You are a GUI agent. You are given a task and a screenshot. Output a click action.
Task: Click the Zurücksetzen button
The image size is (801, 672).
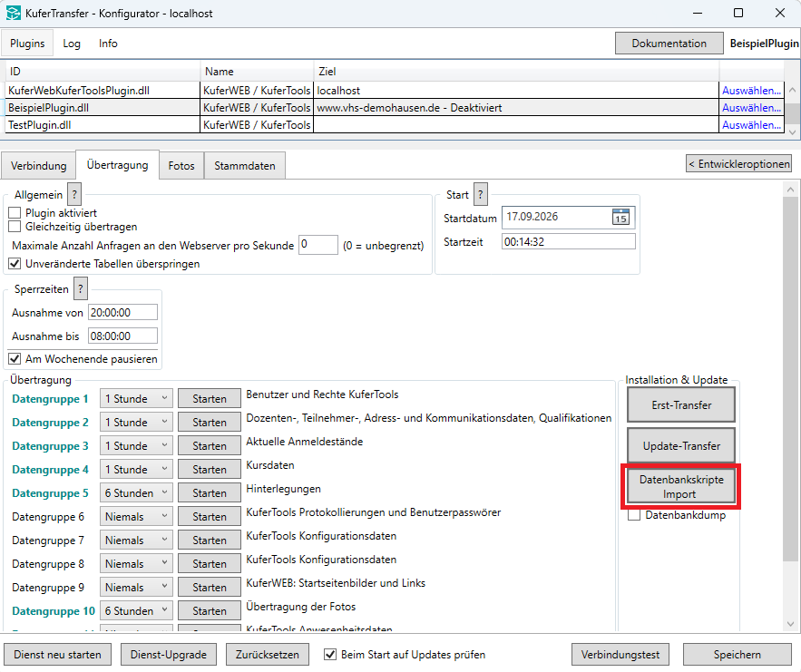268,654
